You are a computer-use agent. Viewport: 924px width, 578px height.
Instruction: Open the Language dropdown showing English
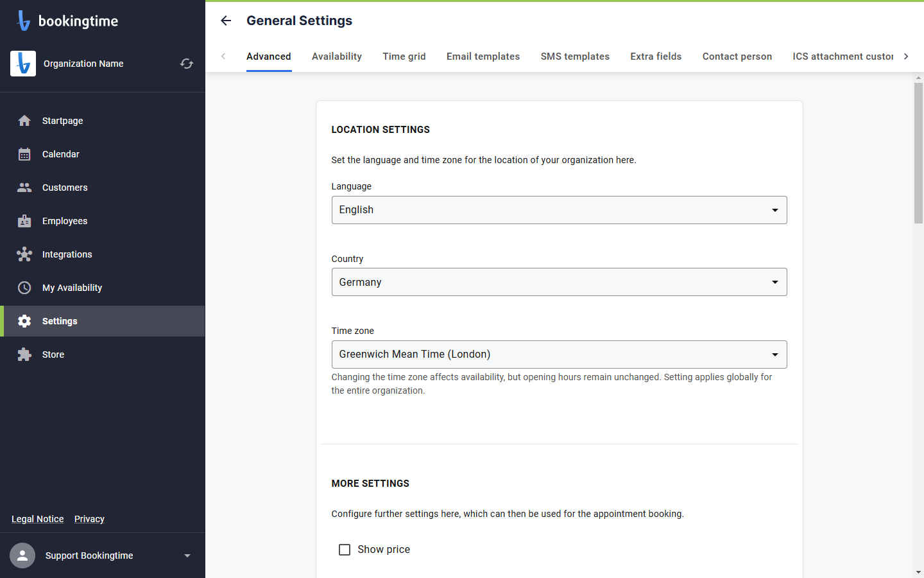pyautogui.click(x=559, y=210)
